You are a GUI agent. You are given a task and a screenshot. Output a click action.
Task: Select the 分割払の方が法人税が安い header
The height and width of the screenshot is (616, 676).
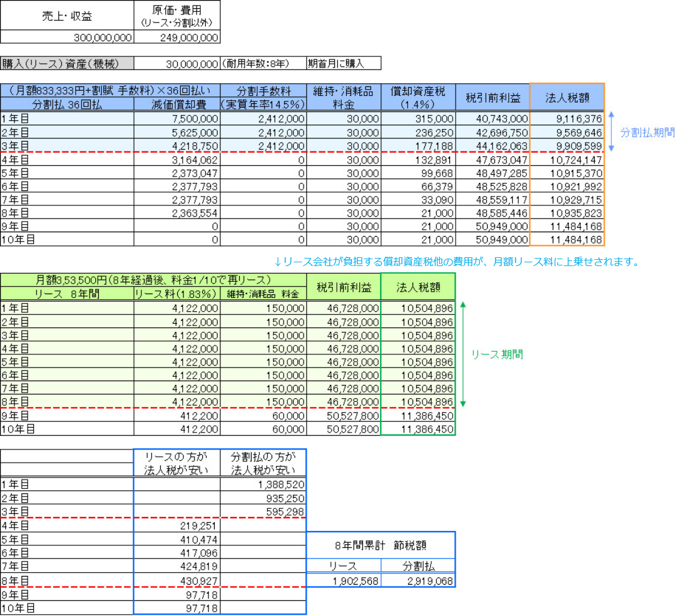264,463
